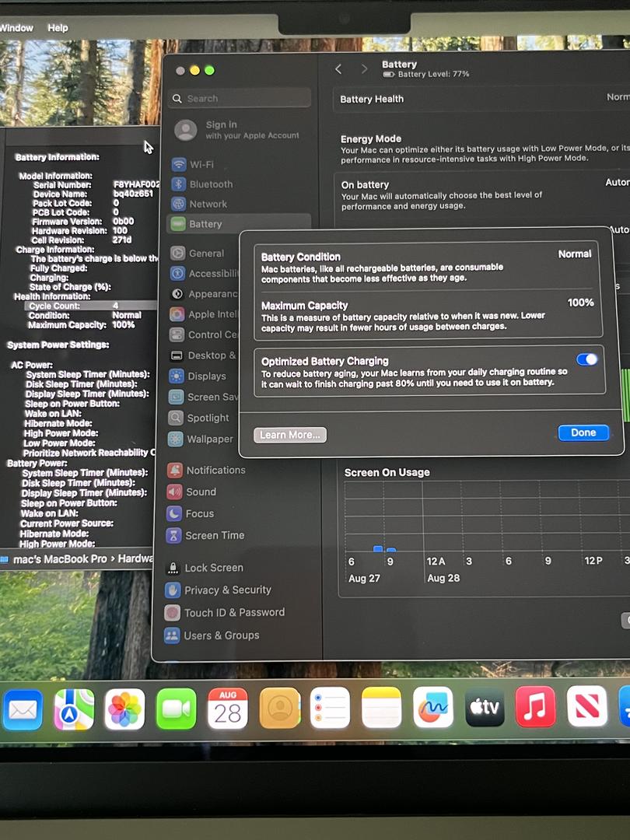This screenshot has width=630, height=840.
Task: Click Firmware Version row in System Information
Action: pyautogui.click(x=83, y=221)
